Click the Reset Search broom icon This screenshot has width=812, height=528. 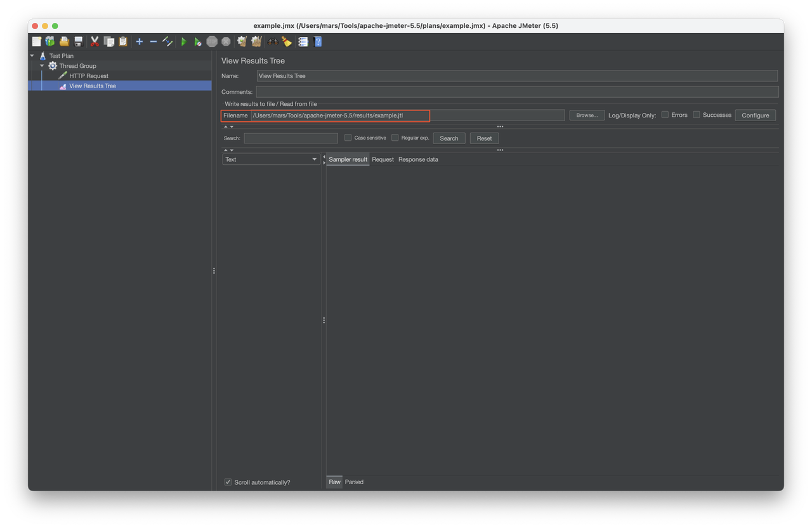[287, 42]
